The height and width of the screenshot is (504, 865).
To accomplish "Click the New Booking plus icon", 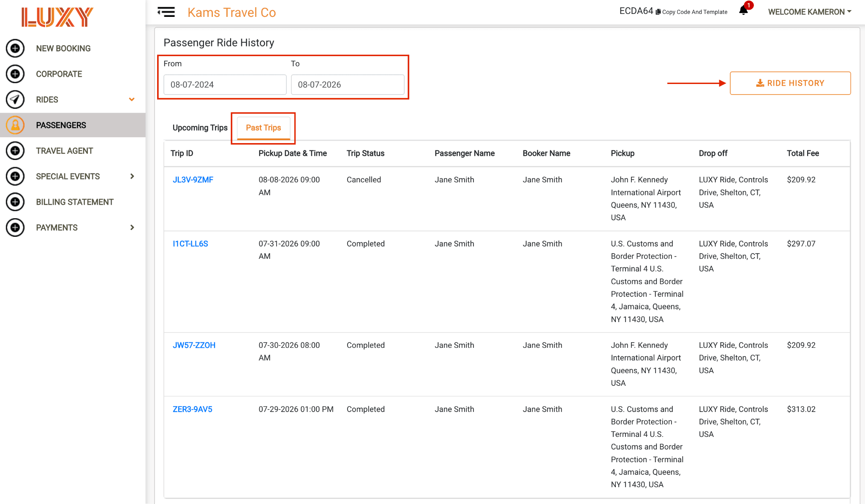I will point(15,48).
